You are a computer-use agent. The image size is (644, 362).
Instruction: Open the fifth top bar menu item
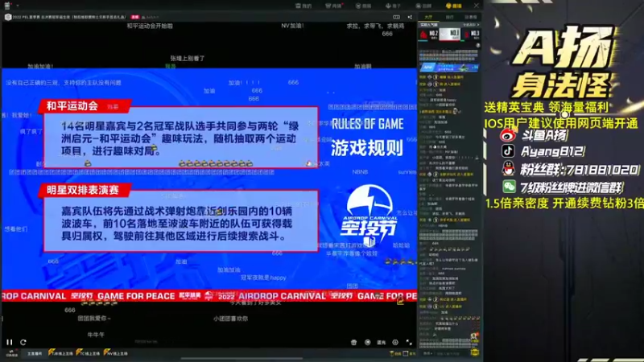tap(423, 6)
